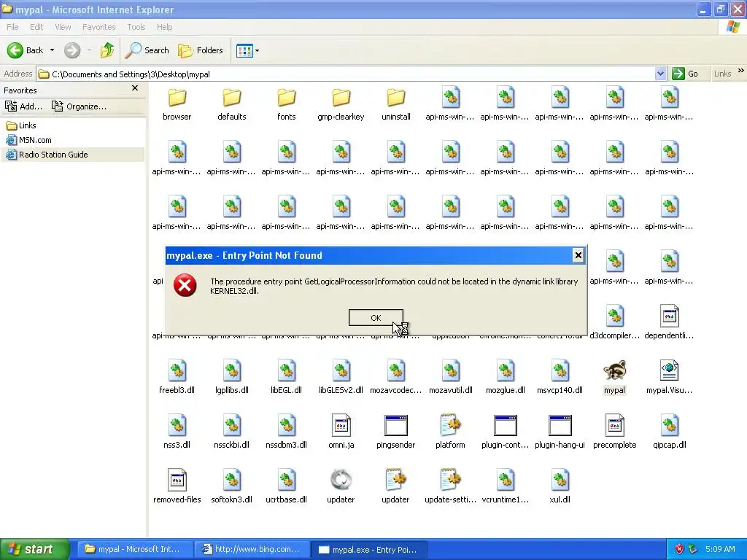Image resolution: width=747 pixels, height=560 pixels.
Task: Select the lgpllibs.dll file
Action: click(x=231, y=378)
